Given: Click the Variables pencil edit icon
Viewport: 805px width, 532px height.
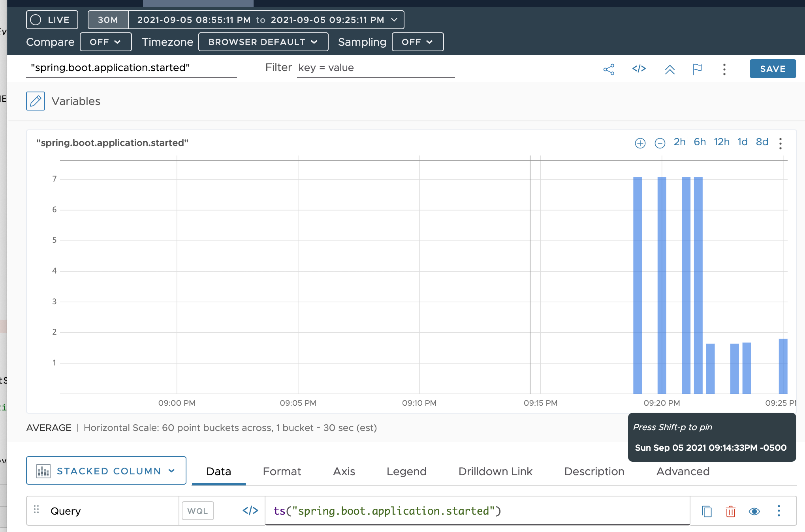Looking at the screenshot, I should (x=36, y=101).
